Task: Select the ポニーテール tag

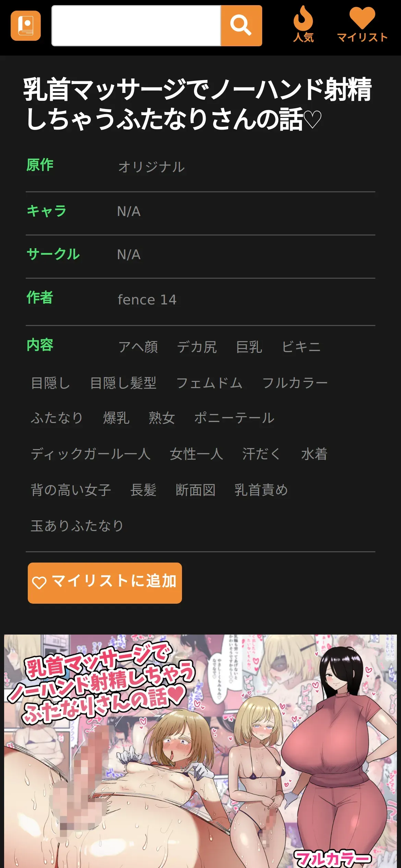Action: tap(234, 418)
